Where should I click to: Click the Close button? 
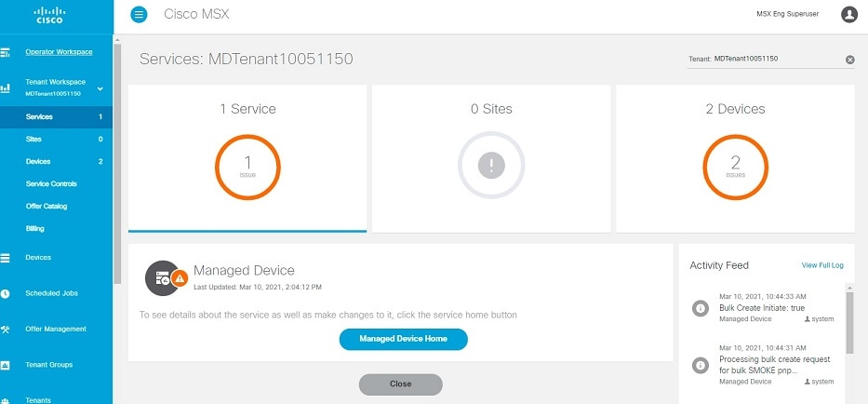(x=401, y=384)
